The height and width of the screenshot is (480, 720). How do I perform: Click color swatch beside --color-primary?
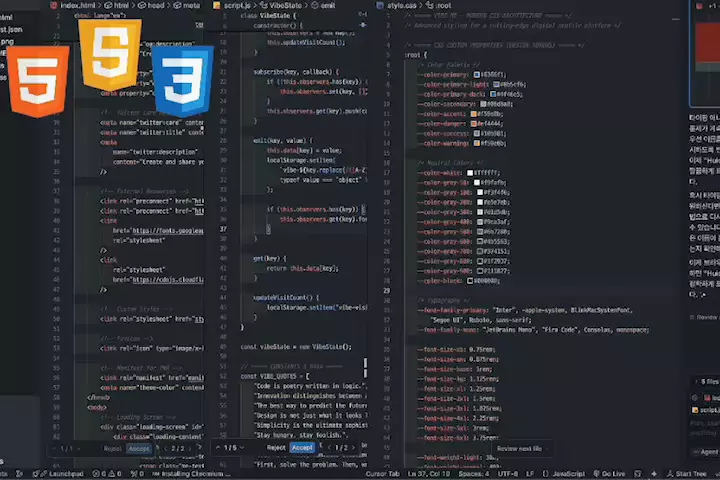pos(477,74)
